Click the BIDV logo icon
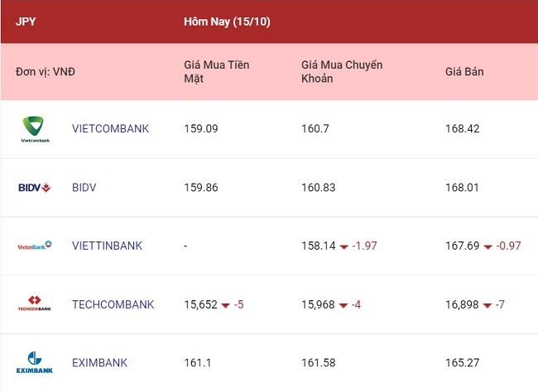Image resolution: width=538 pixels, height=392 pixels. point(34,188)
